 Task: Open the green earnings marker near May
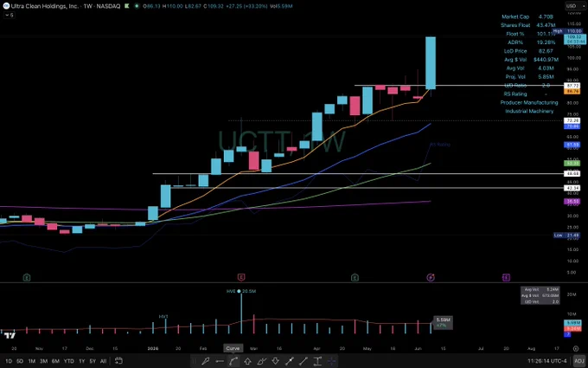pyautogui.click(x=355, y=278)
